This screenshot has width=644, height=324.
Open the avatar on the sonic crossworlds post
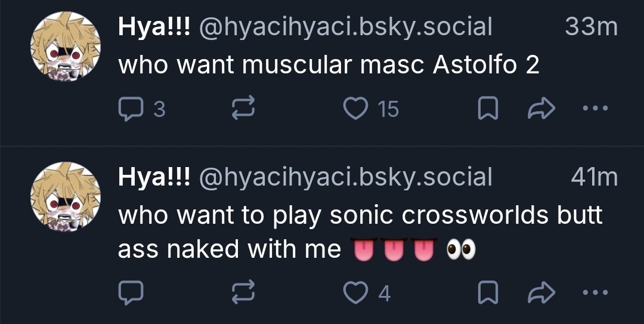point(66,197)
